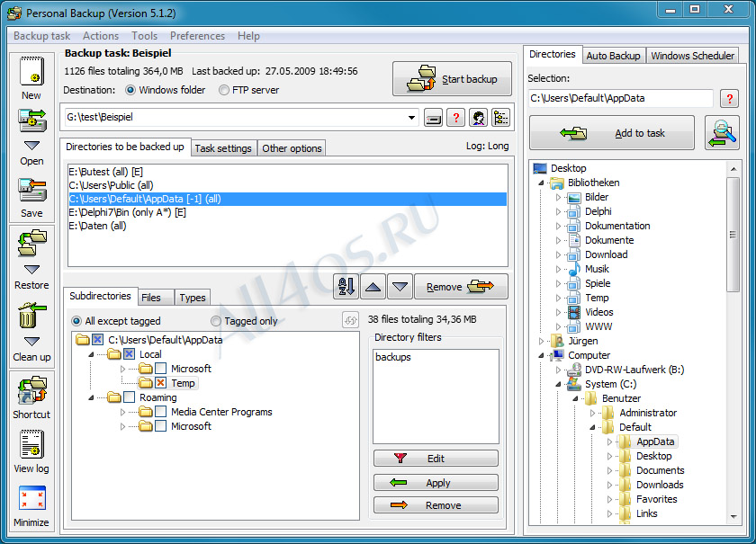Move selected directory up with triangle button
The height and width of the screenshot is (544, 756).
click(x=373, y=287)
